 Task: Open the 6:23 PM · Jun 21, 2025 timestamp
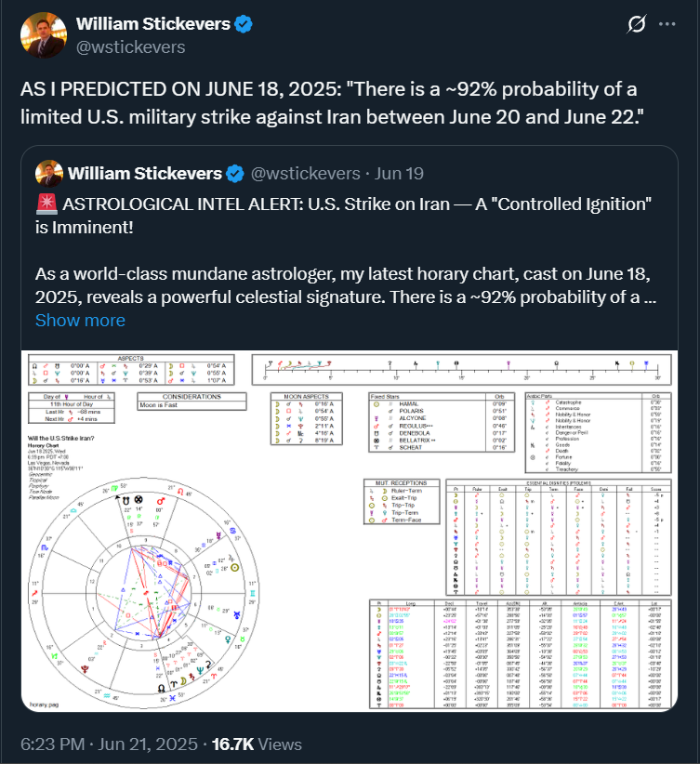point(109,744)
